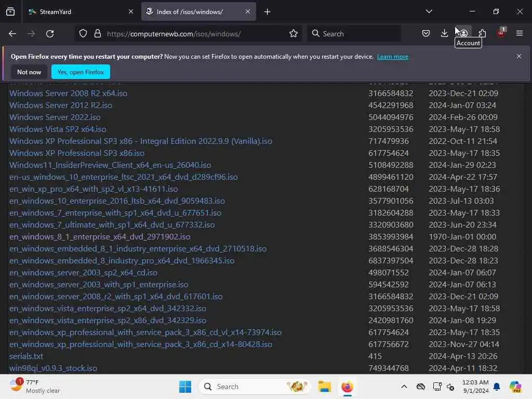
Task: Download en_windows_server_2003_with_sp1_enterprise.iso
Action: [x=99, y=284]
